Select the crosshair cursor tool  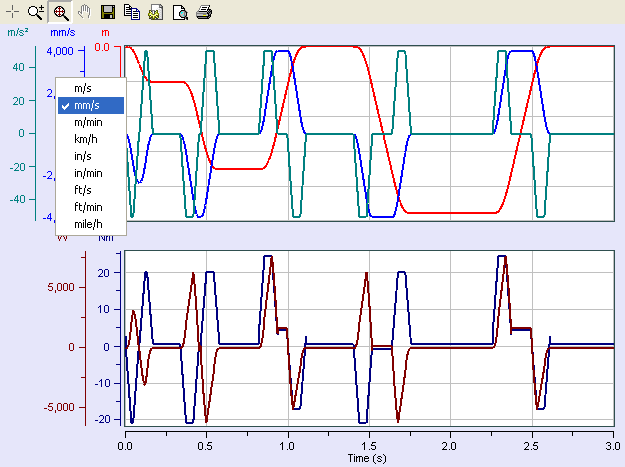click(x=13, y=13)
